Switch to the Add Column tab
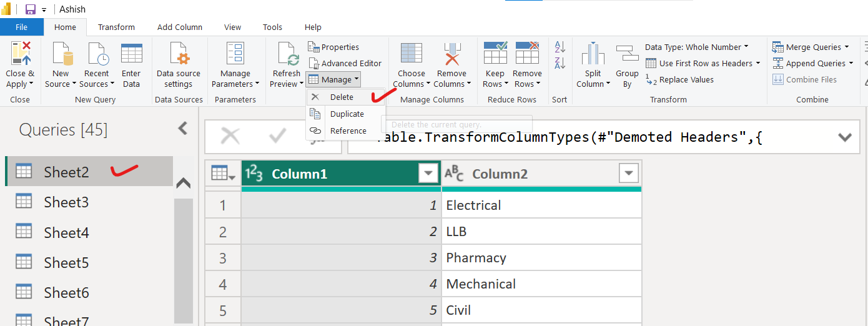Viewport: 868px width, 326px height. click(180, 27)
